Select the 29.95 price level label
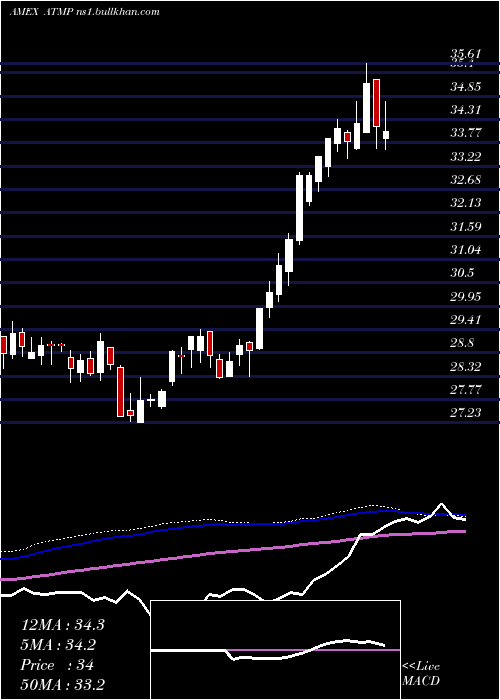 (466, 297)
